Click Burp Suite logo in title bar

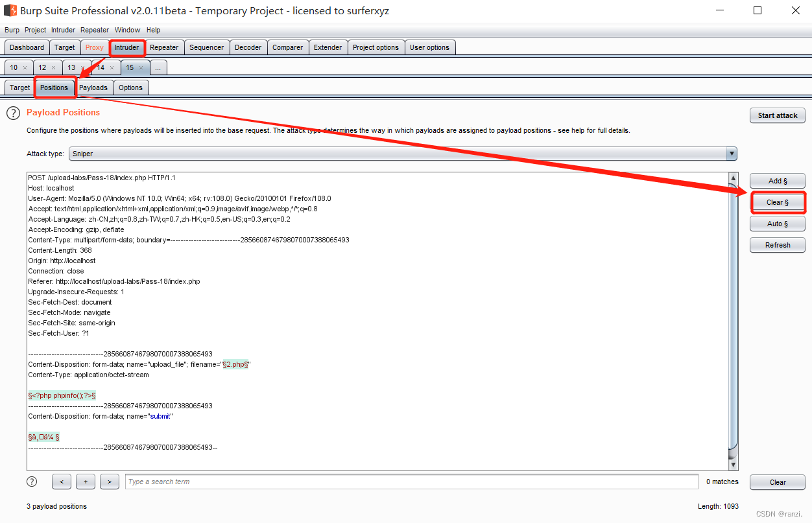click(10, 10)
